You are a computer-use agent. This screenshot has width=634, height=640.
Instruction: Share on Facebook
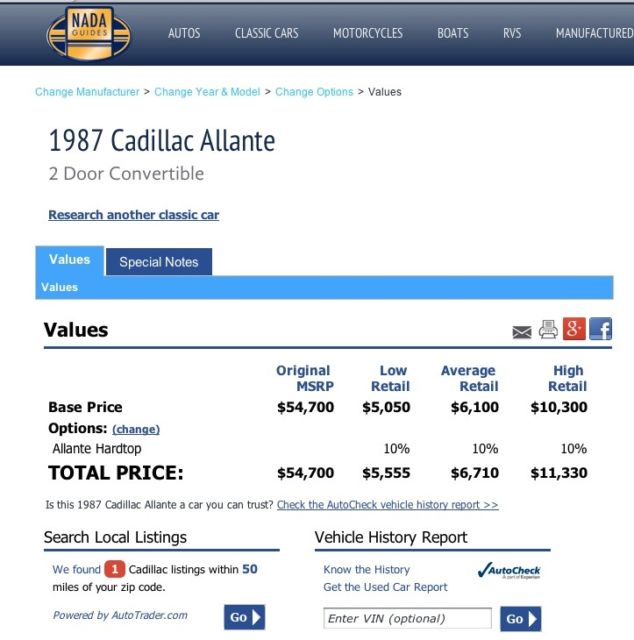point(600,329)
